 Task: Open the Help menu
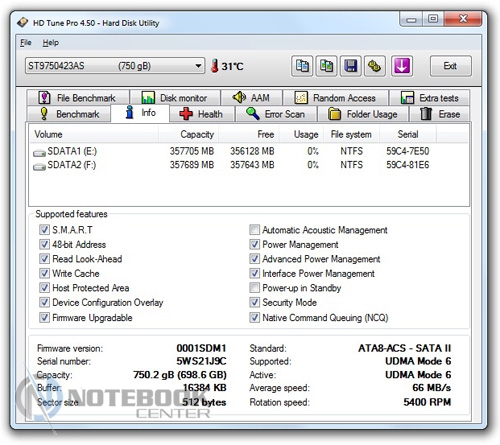tap(51, 43)
